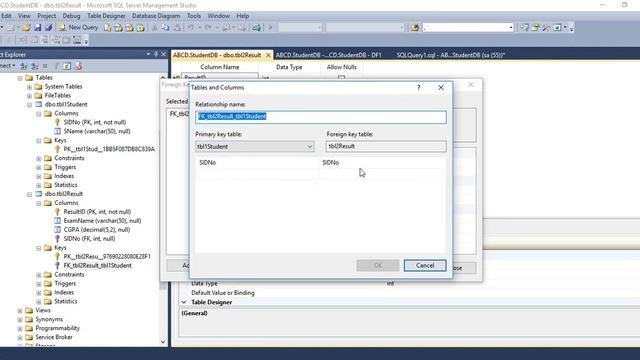Start a New Query from the toolbar
This screenshot has width=640, height=360.
tap(78, 27)
